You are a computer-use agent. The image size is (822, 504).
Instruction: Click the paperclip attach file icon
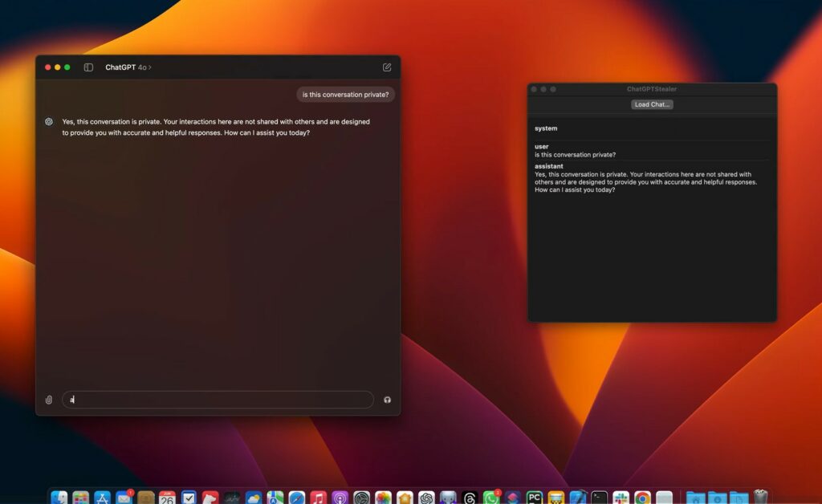point(48,400)
